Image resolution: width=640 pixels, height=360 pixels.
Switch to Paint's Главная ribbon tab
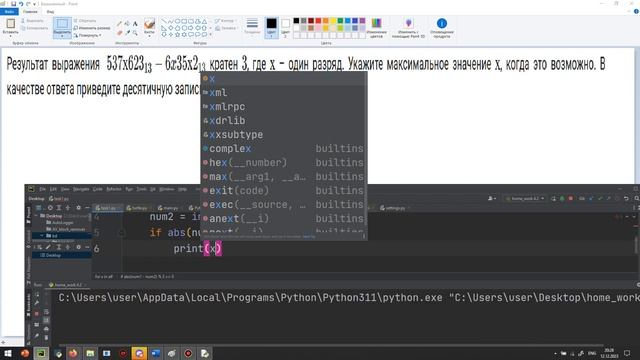tap(30, 11)
